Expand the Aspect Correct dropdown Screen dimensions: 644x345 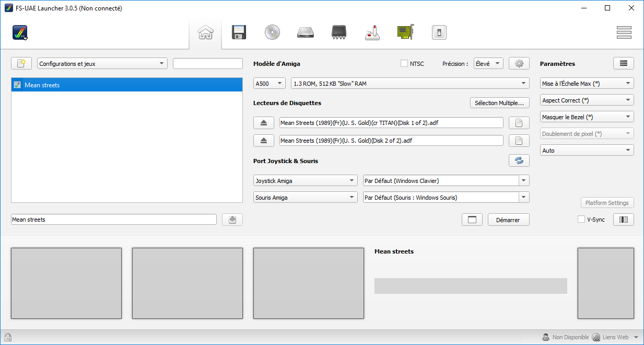(x=587, y=100)
